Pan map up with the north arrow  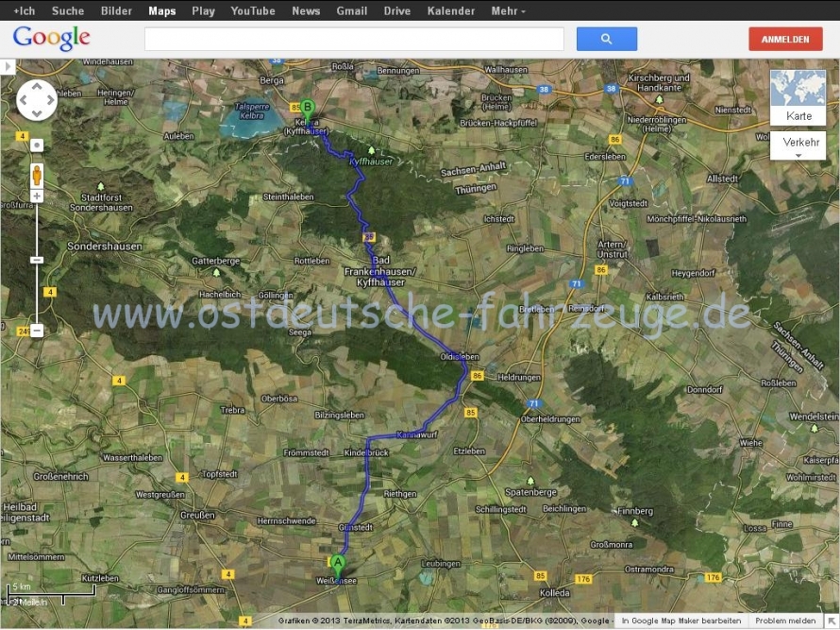pos(37,87)
